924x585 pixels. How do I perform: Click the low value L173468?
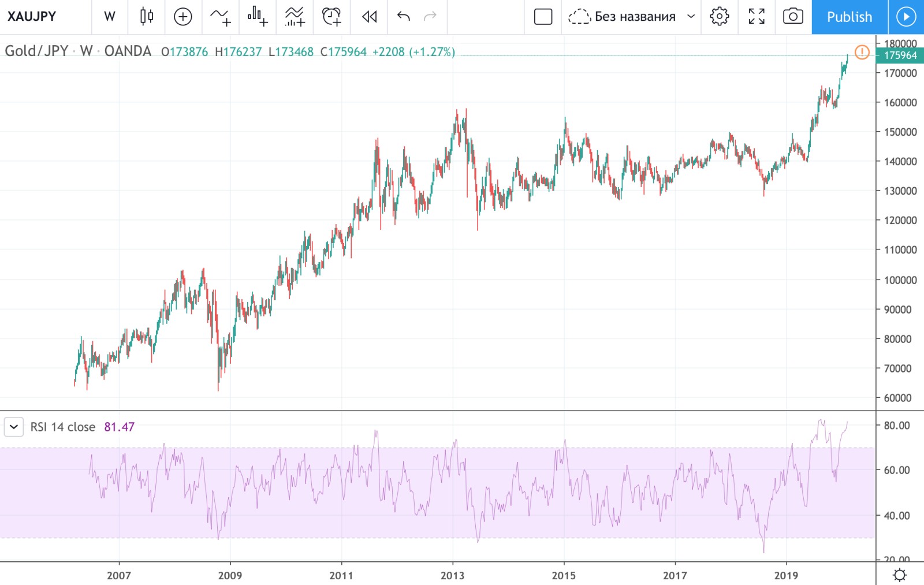[x=291, y=52]
